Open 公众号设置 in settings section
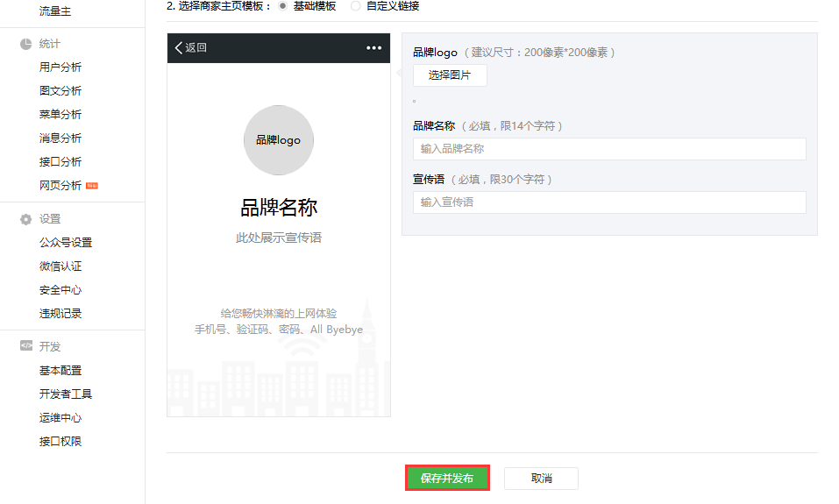 pos(66,243)
